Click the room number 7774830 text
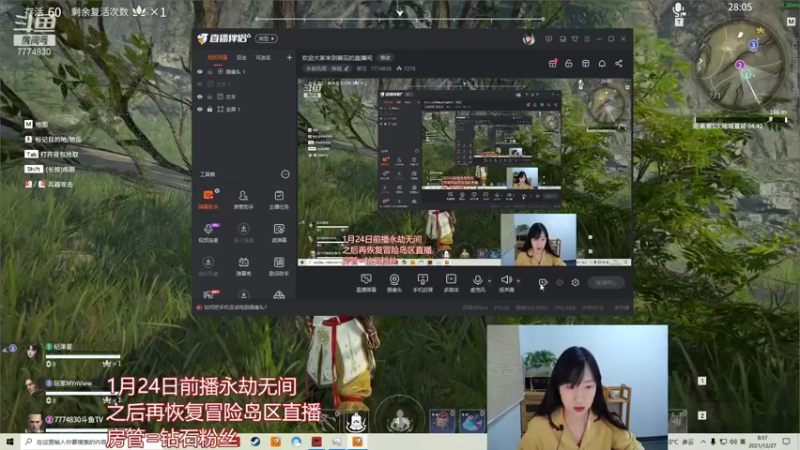Image resolution: width=800 pixels, height=450 pixels. click(381, 68)
